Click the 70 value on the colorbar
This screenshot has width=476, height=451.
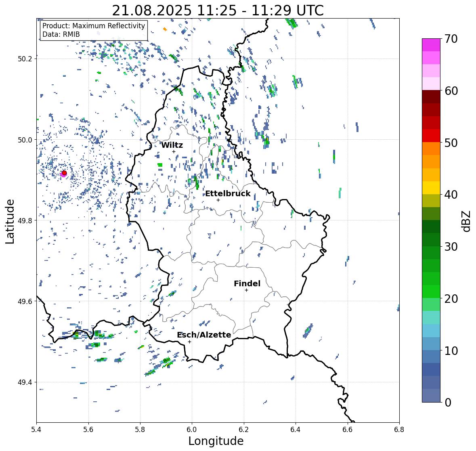click(451, 39)
